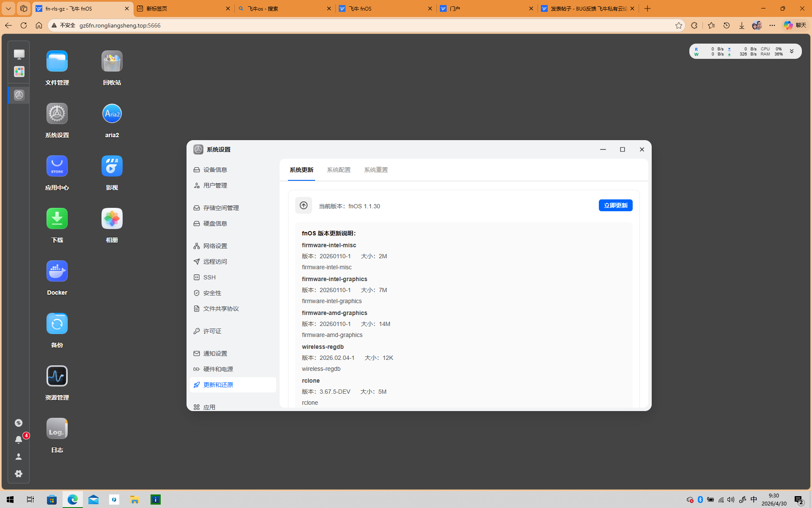The image size is (812, 508).
Task: Open the 日志 log app
Action: tap(57, 429)
